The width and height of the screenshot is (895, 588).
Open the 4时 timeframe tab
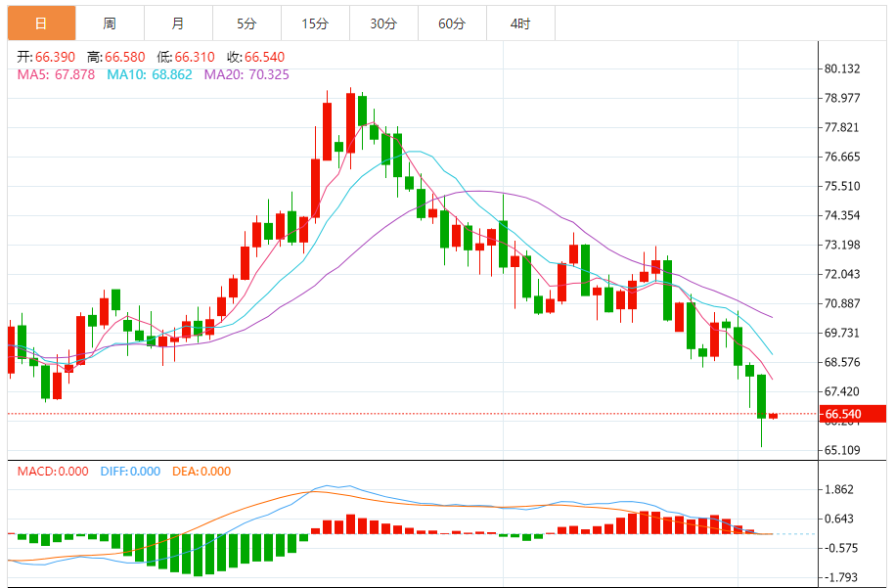(x=520, y=23)
